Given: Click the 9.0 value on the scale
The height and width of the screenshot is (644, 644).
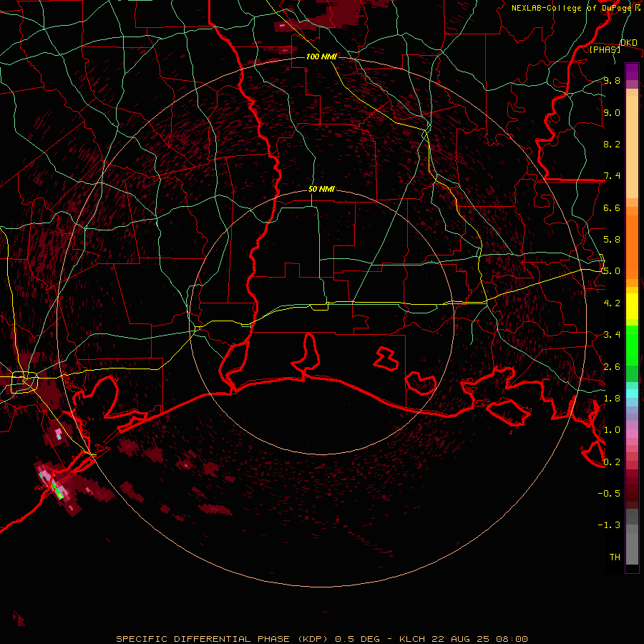Looking at the screenshot, I should [612, 112].
